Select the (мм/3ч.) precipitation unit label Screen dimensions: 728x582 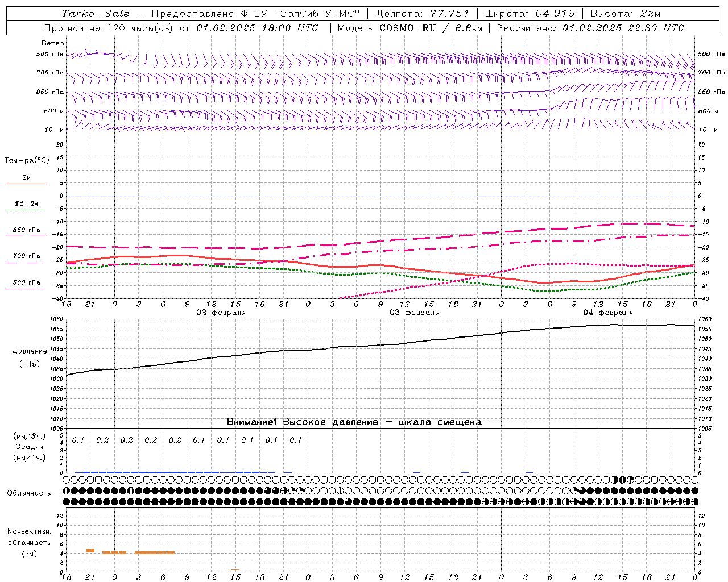30,436
